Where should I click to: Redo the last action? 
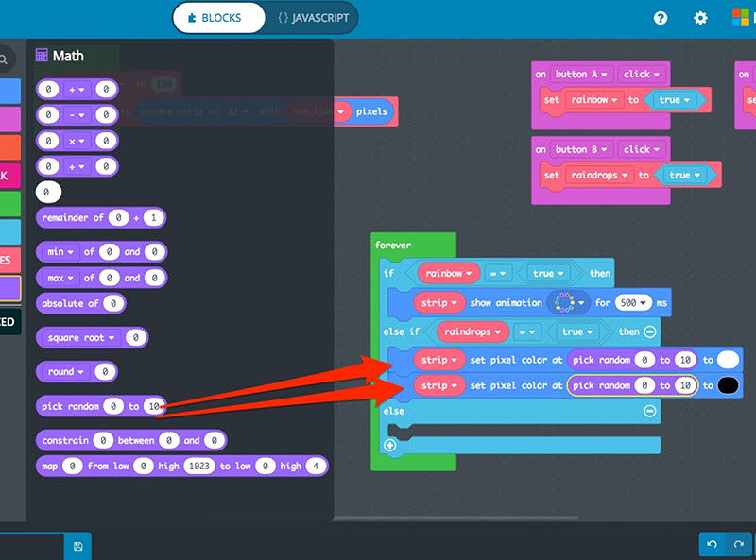click(x=741, y=545)
